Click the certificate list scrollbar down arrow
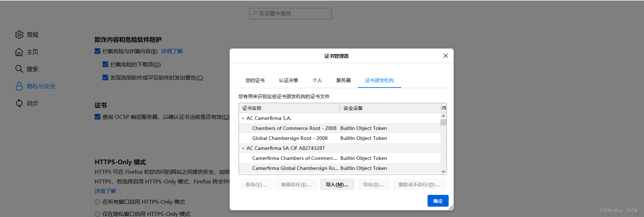 coord(443,172)
